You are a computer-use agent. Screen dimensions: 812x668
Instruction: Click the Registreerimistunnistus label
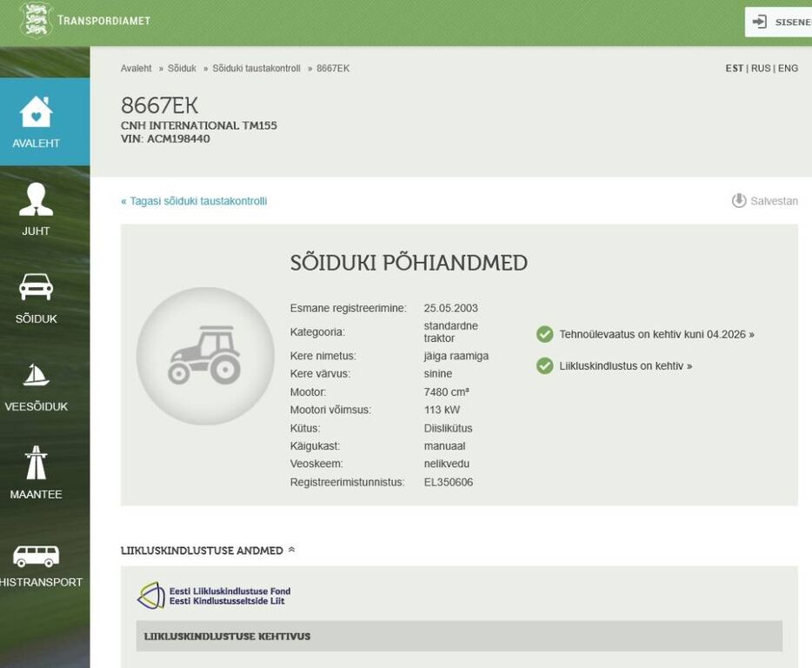(x=347, y=482)
